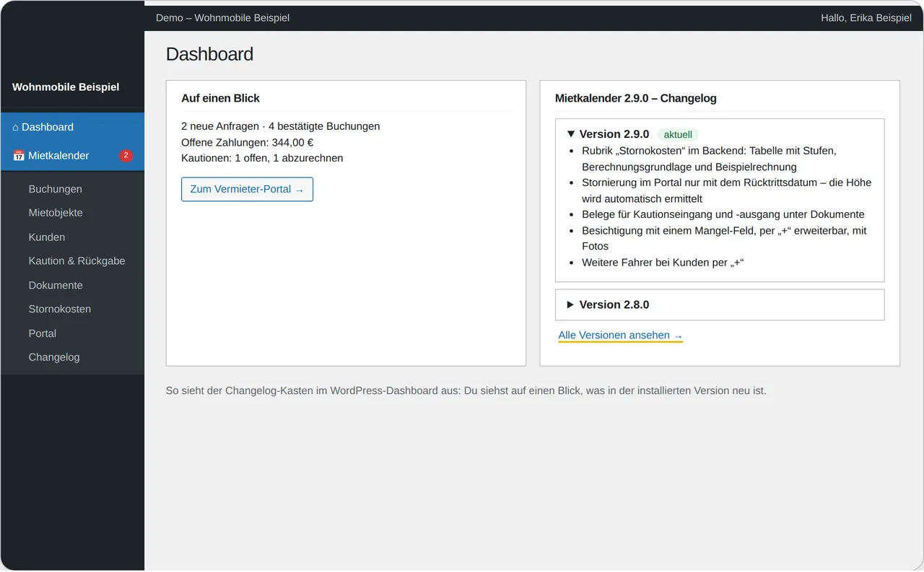Click the caption starting So sieht der Changelog-Kasten
924x572 pixels.
point(466,391)
